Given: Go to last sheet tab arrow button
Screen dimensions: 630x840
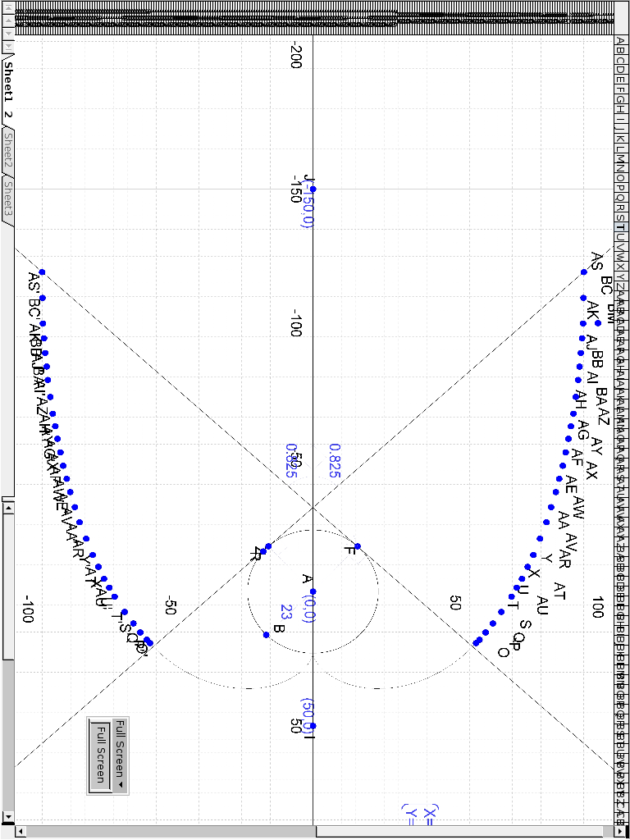Looking at the screenshot, I should point(8,46).
